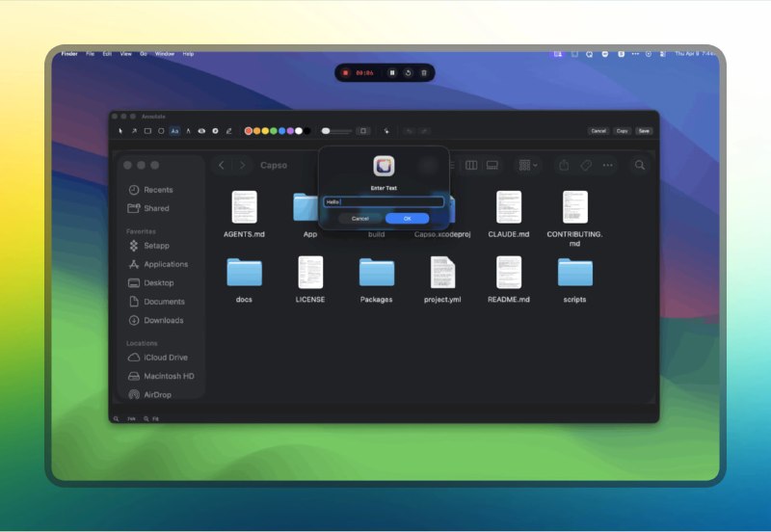Click the Save button in Annotate toolbar
The height and width of the screenshot is (532, 771).
pos(644,131)
